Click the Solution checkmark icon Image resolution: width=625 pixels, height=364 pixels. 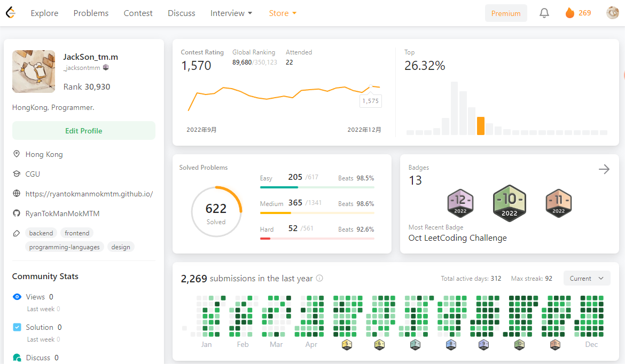[x=17, y=327]
